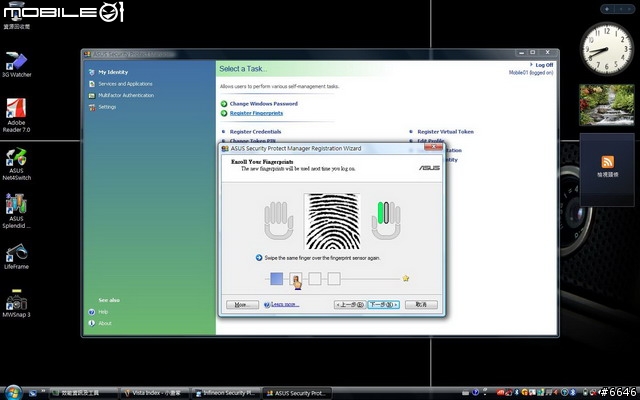This screenshot has width=640, height=400.
Task: Click the Register Credentials link
Action: 256,132
